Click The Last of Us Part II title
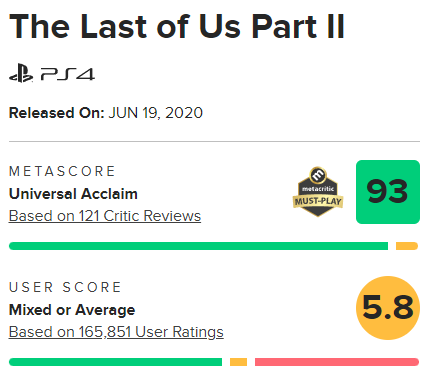This screenshot has height=382, width=434. [x=177, y=26]
